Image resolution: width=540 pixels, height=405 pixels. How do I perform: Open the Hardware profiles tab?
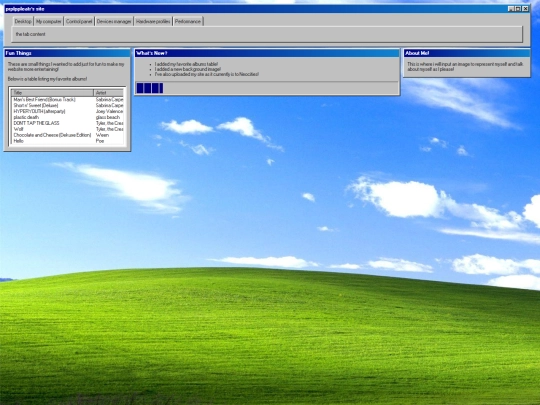[x=153, y=21]
